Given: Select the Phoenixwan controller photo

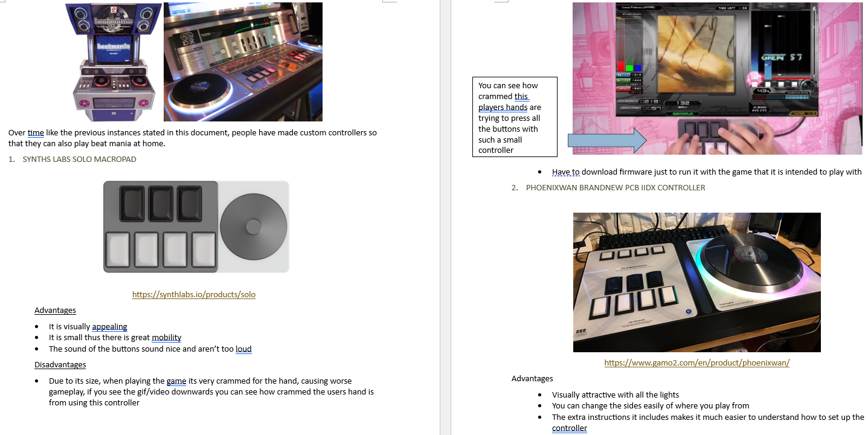Looking at the screenshot, I should coord(697,282).
